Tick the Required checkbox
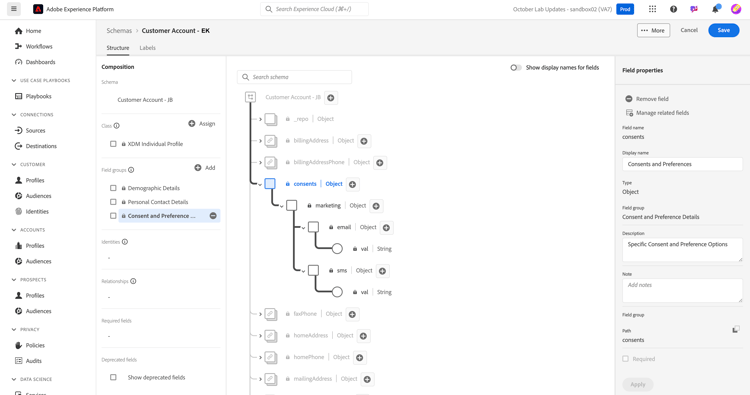Viewport: 750px width, 395px height. pyautogui.click(x=626, y=359)
